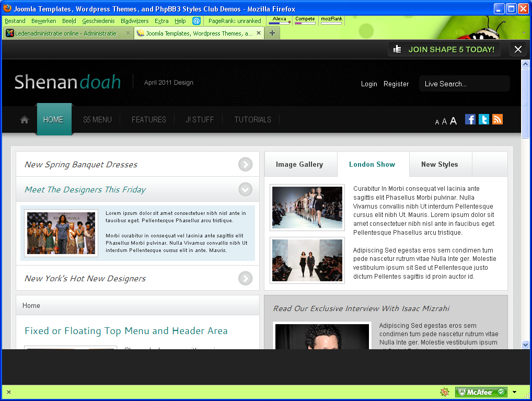Open the RSS feed icon
This screenshot has width=532, height=401.
(x=498, y=120)
